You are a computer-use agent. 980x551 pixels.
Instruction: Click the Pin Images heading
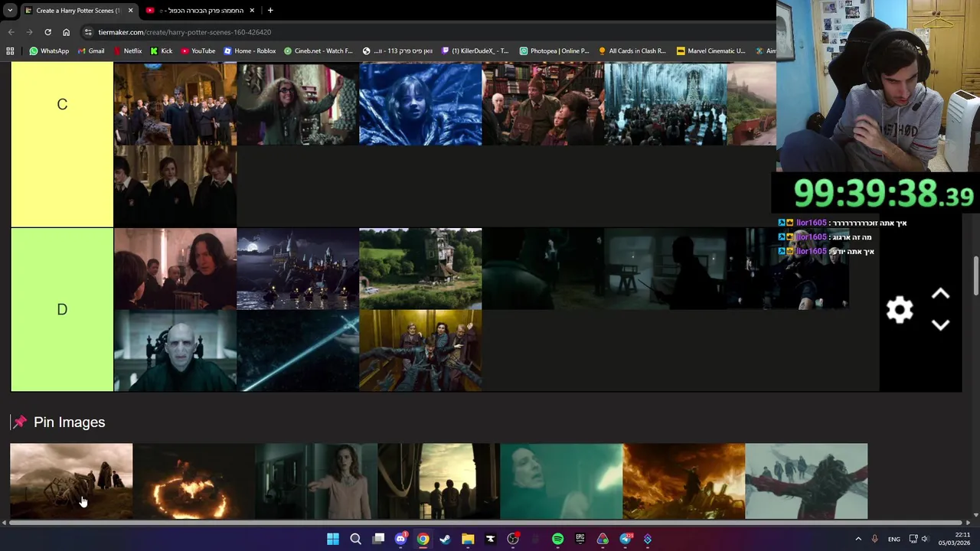click(x=69, y=422)
